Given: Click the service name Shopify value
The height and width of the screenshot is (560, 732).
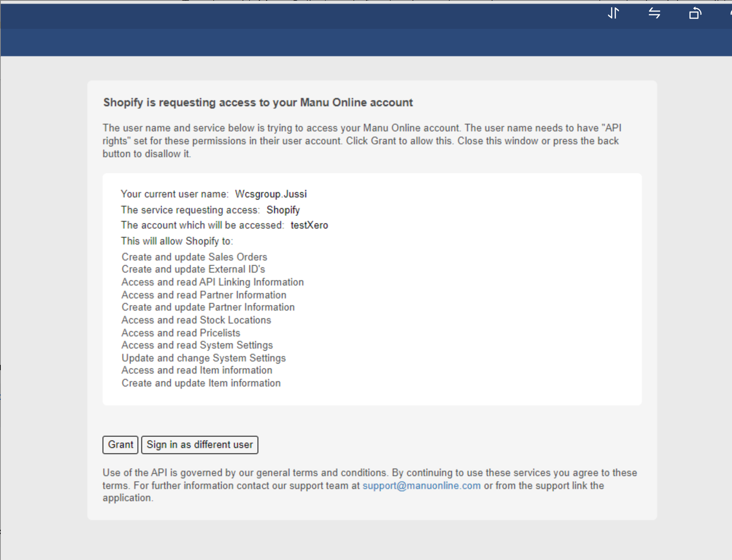Looking at the screenshot, I should (283, 210).
